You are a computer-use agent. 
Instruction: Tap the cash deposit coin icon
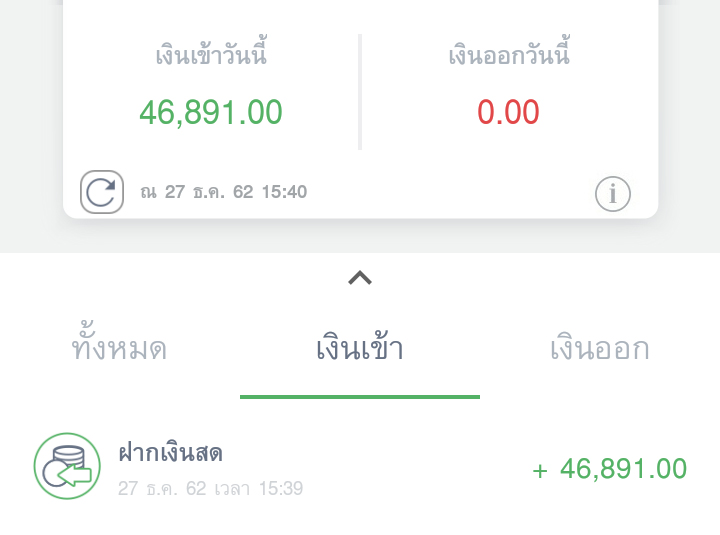pos(67,466)
